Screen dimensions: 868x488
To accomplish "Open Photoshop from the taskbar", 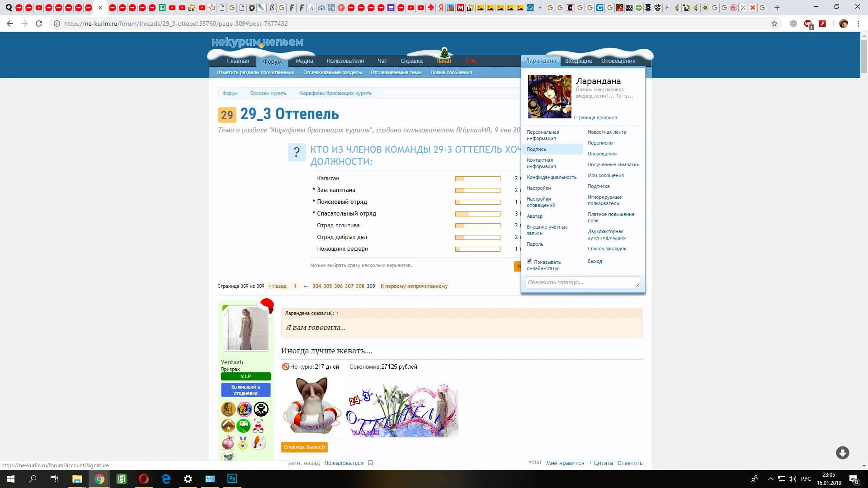I will [x=232, y=479].
